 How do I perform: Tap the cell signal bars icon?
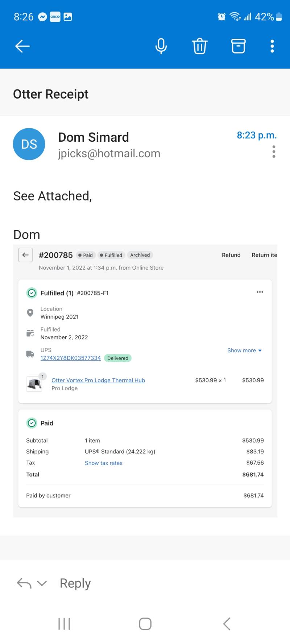[248, 17]
